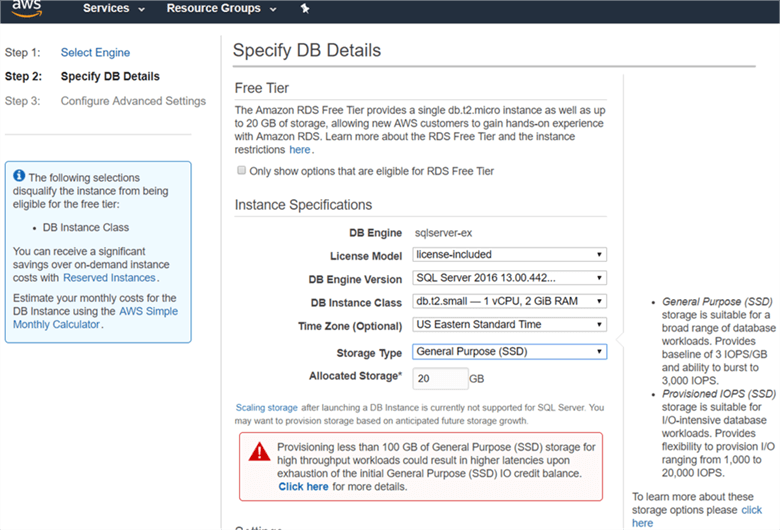Click the 'GB' unit label

(x=477, y=379)
